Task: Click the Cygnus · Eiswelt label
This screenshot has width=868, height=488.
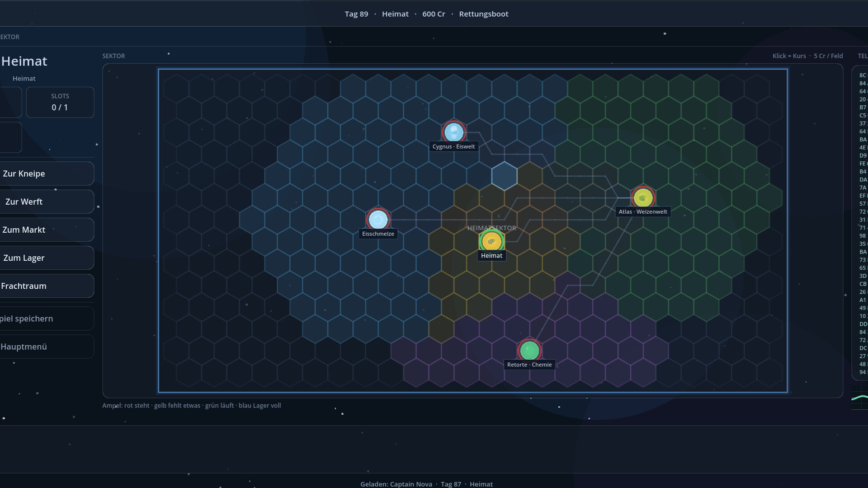Action: tap(453, 146)
